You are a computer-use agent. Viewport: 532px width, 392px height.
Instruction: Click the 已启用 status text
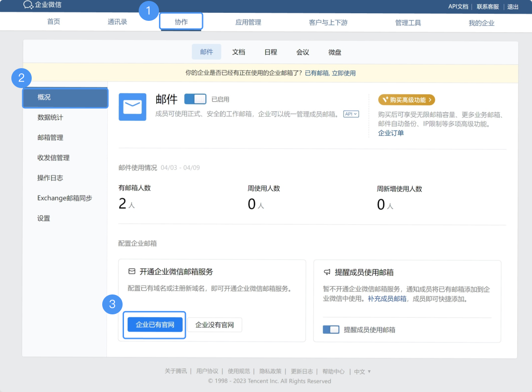[x=220, y=99]
